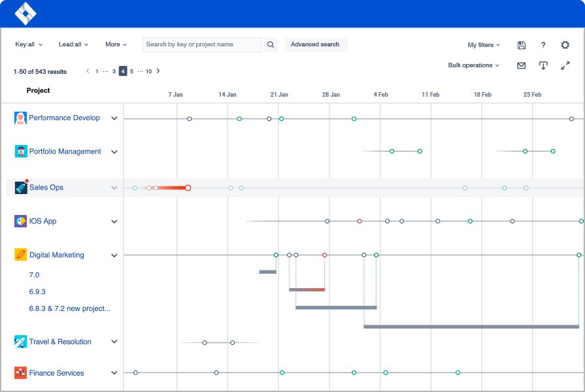The width and height of the screenshot is (585, 392).
Task: Click the last green milestone on Finance Services
Action: [x=458, y=372]
